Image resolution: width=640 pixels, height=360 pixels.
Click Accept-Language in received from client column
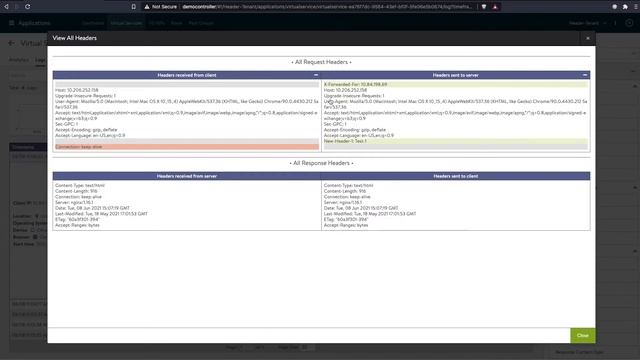90,135
